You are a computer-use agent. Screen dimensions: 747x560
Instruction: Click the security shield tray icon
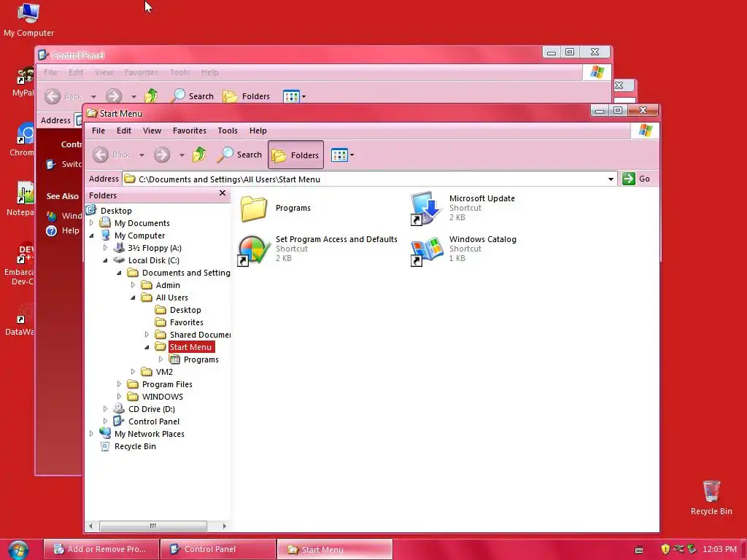click(x=665, y=549)
